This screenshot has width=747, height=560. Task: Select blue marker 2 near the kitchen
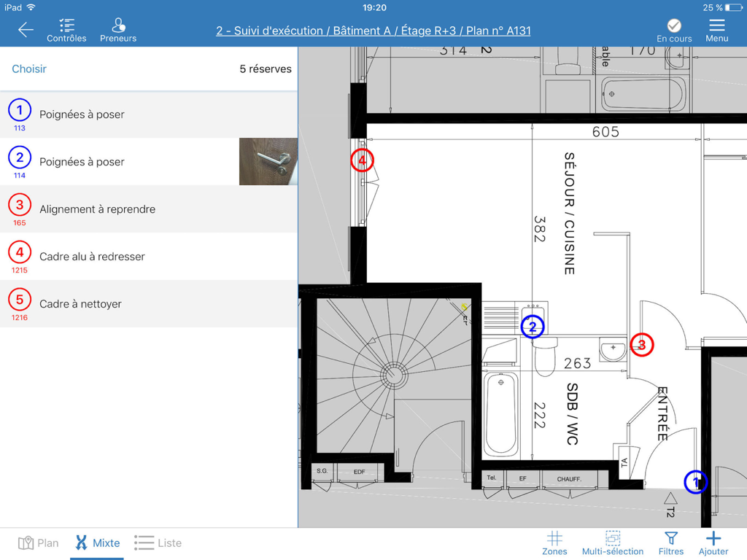click(x=533, y=327)
